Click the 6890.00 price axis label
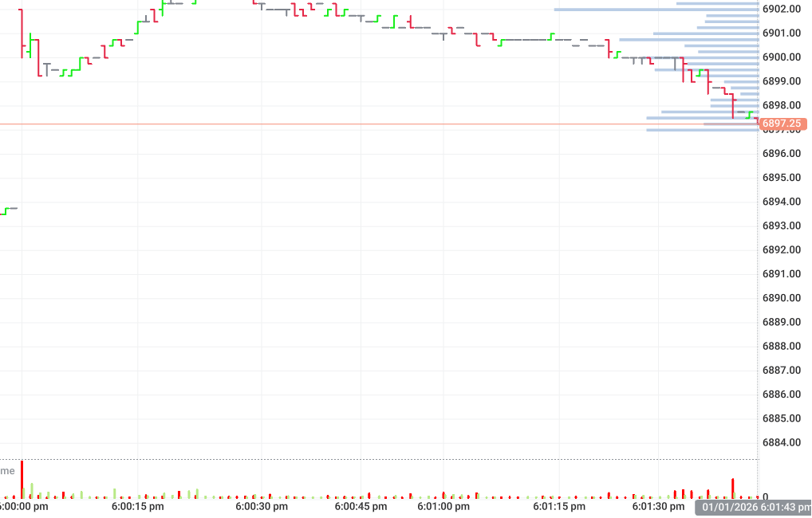Viewport: 812px width, 518px height. [x=782, y=297]
